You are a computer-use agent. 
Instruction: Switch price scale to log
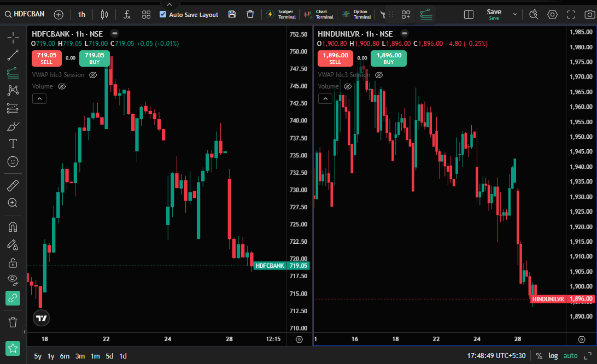[x=553, y=356]
